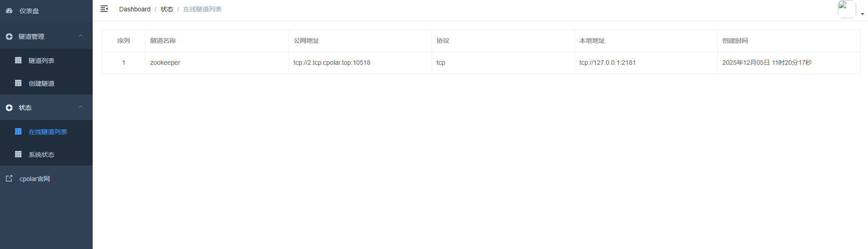Click the grid icon beside 系统状态

tap(18, 154)
